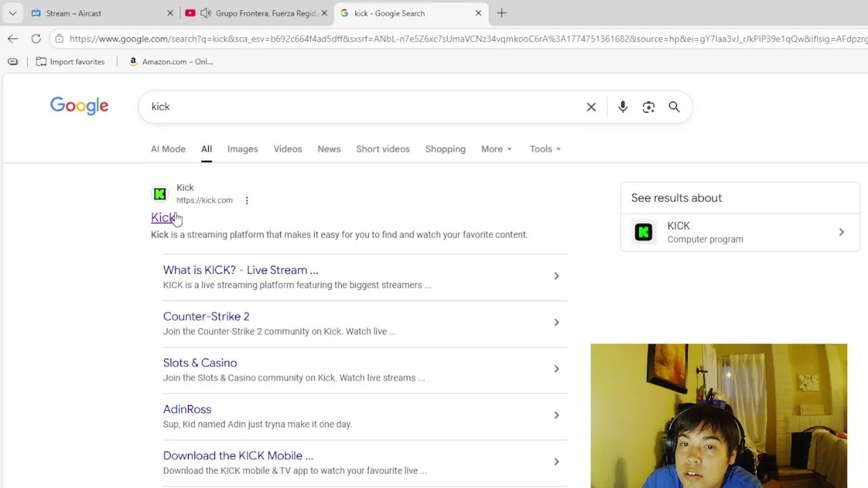
Task: Click the Google logo
Action: pyautogui.click(x=79, y=106)
